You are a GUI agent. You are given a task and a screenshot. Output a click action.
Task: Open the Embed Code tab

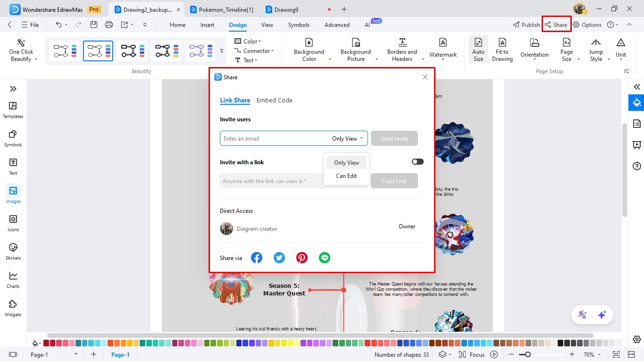[275, 100]
